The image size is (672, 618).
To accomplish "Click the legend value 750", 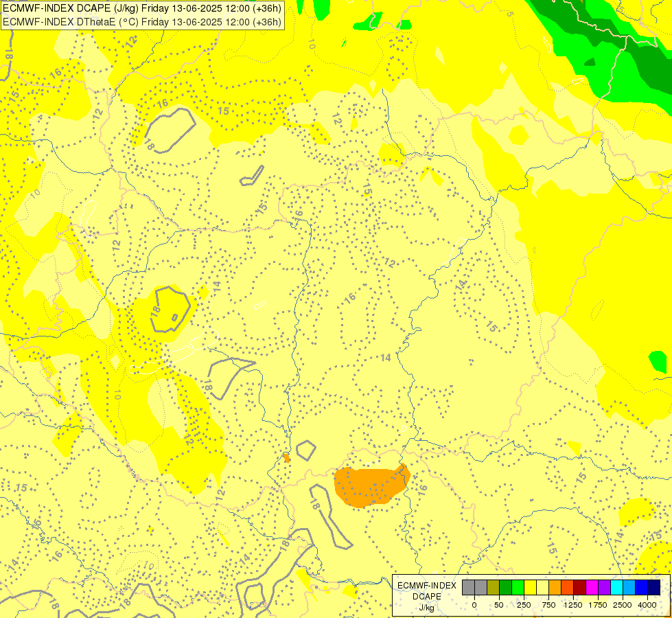I will 548,605.
